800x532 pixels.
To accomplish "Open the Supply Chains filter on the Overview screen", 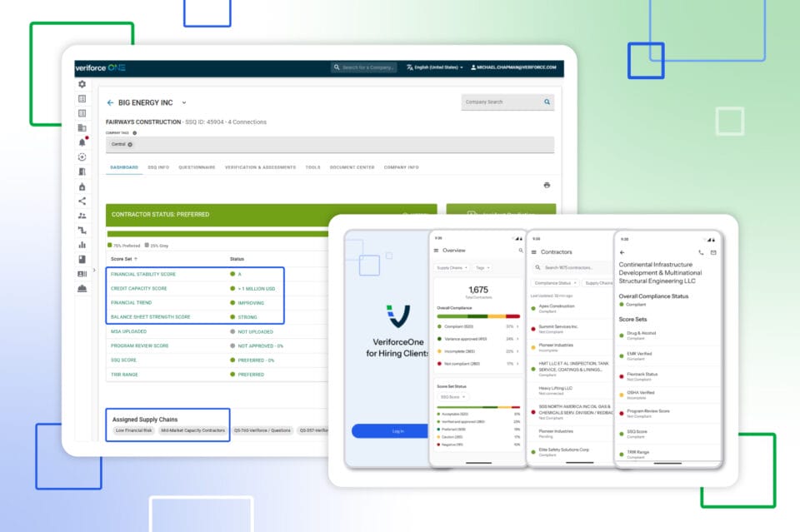I will [452, 267].
